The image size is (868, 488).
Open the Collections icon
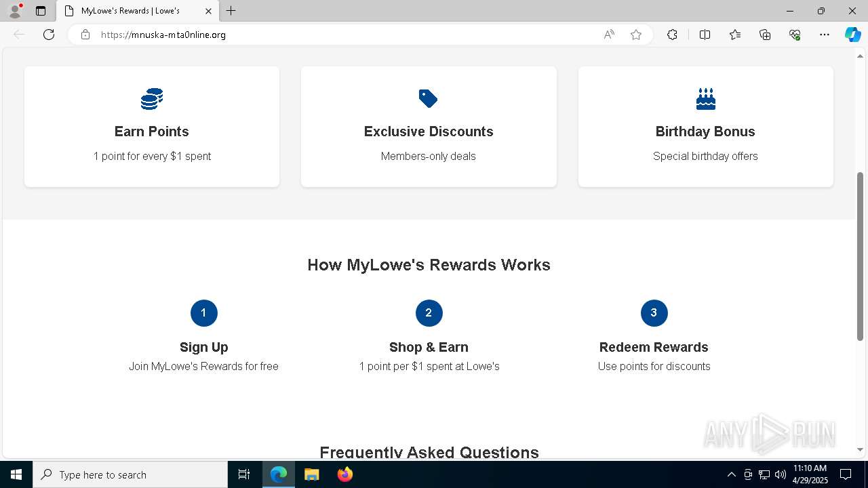pos(765,35)
